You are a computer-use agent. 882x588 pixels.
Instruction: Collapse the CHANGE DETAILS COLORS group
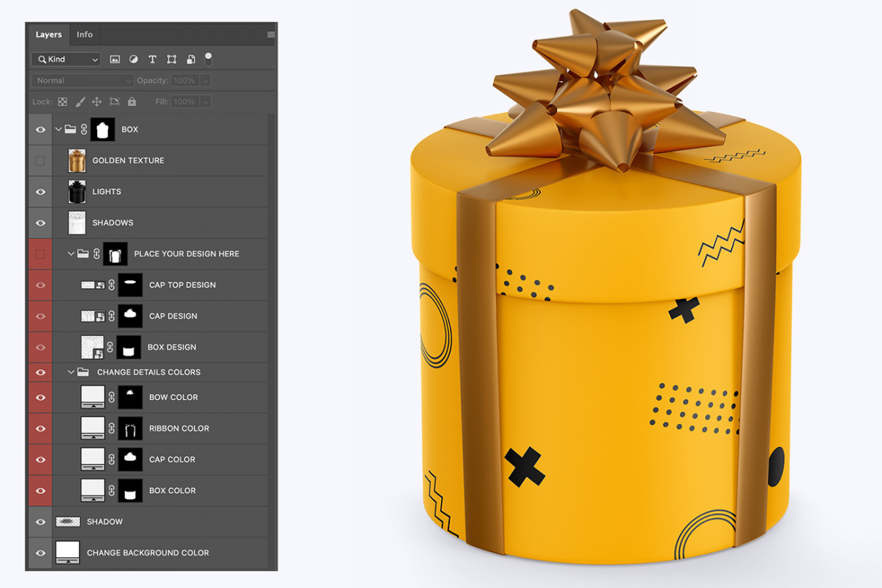tap(71, 373)
